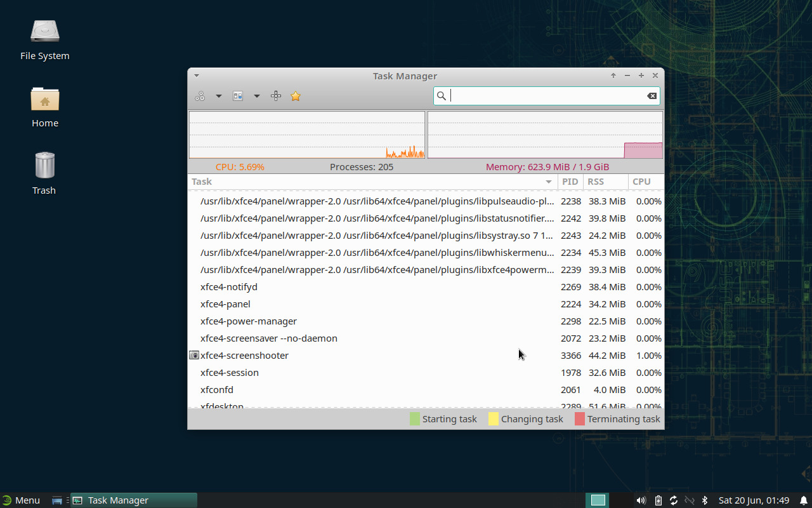Viewport: 812px width, 508px height.
Task: Open the Menu in the taskbar
Action: coord(22,500)
